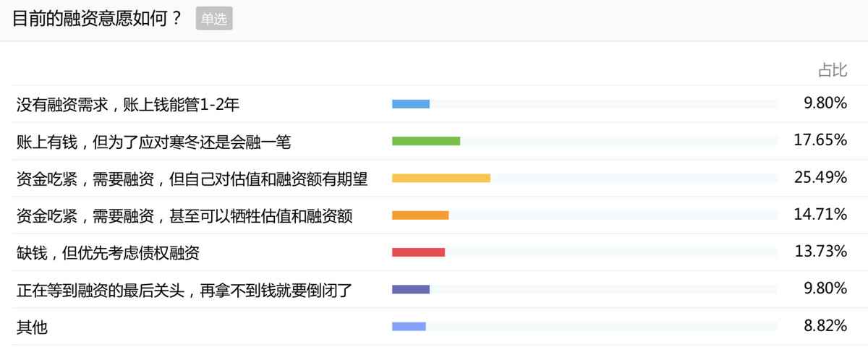Image resolution: width=868 pixels, height=347 pixels.
Task: Select the option 没有融资需求，账上钱能管1-2年
Action: (x=128, y=105)
